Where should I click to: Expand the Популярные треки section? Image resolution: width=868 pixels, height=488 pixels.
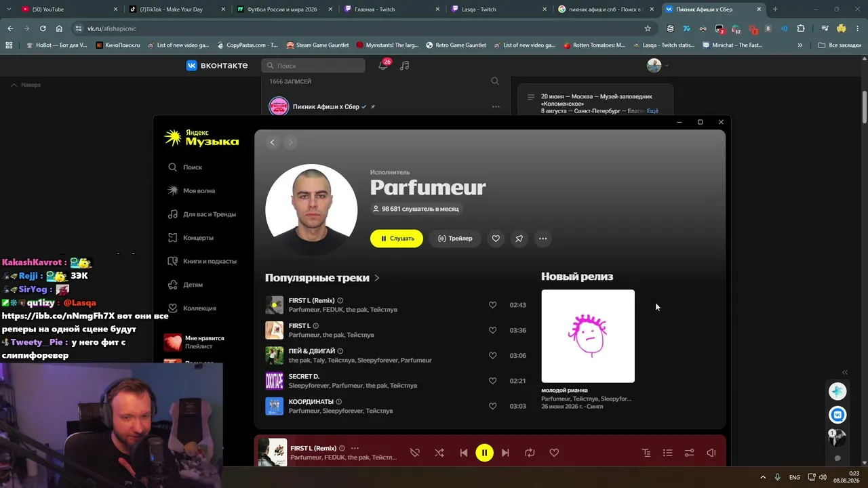[x=322, y=278]
